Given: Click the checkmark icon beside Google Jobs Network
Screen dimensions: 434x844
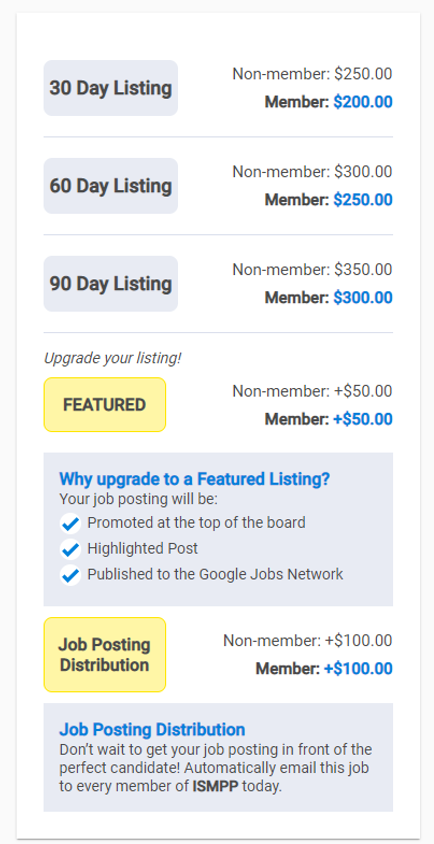Looking at the screenshot, I should click(70, 575).
